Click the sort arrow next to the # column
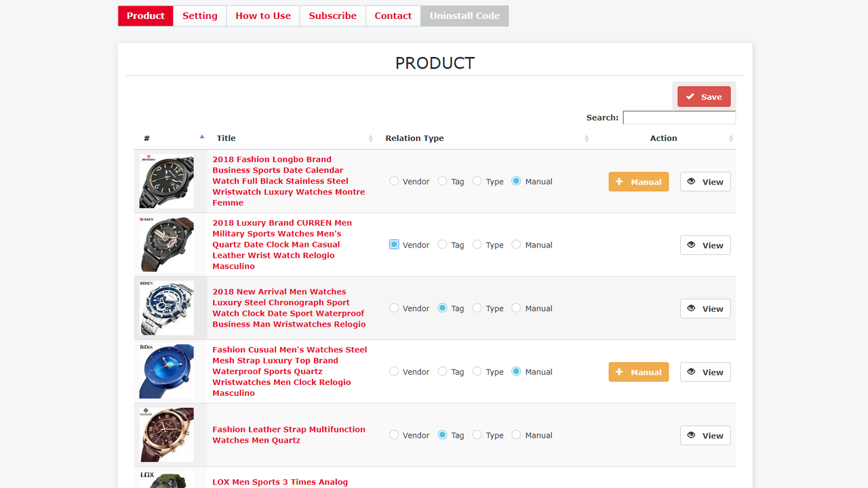Viewport: 868px width, 488px height. tap(201, 136)
